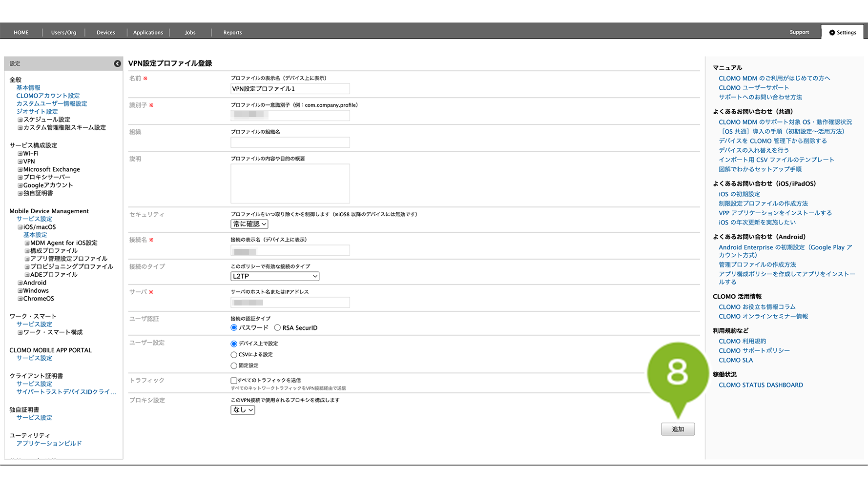The width and height of the screenshot is (868, 488).
Task: Collapse the iOS/macOS tree node
Action: coord(20,227)
